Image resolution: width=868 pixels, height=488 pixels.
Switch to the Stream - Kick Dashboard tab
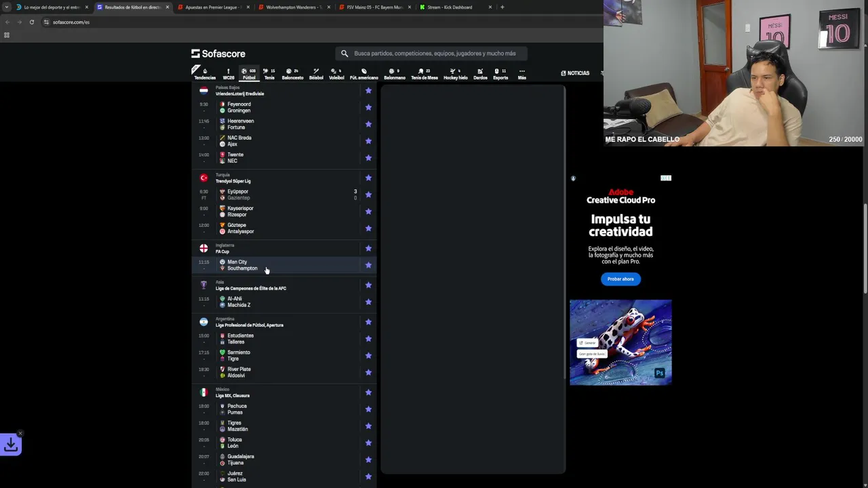point(456,7)
